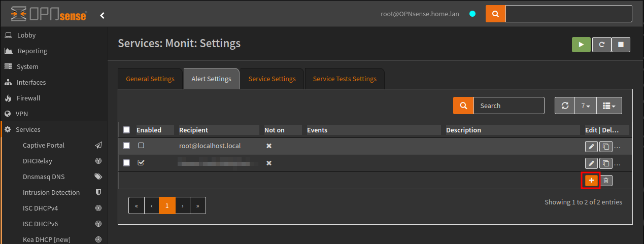
Task: Add a new alert with plus button
Action: 591,180
